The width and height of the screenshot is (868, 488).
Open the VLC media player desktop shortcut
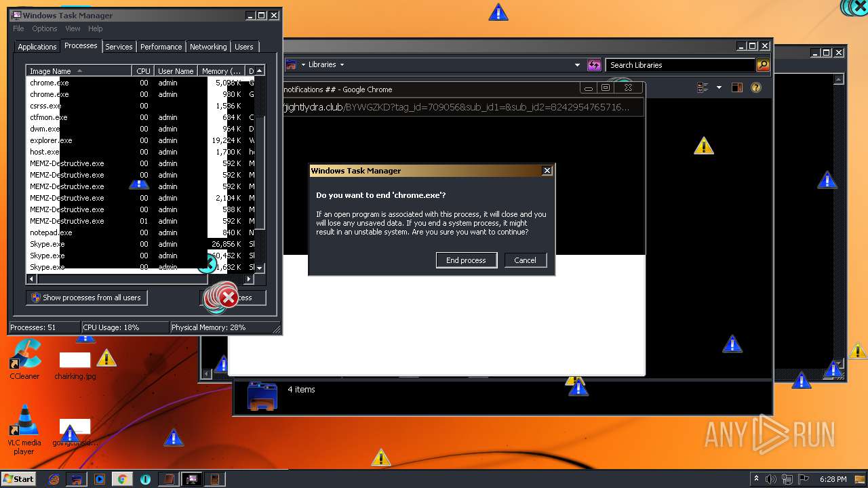tap(24, 430)
